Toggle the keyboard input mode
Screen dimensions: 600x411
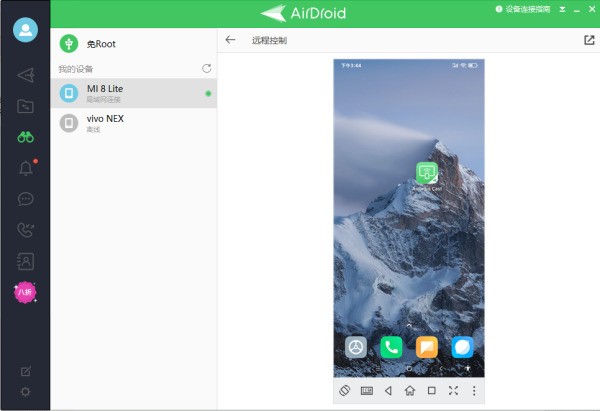tap(367, 391)
